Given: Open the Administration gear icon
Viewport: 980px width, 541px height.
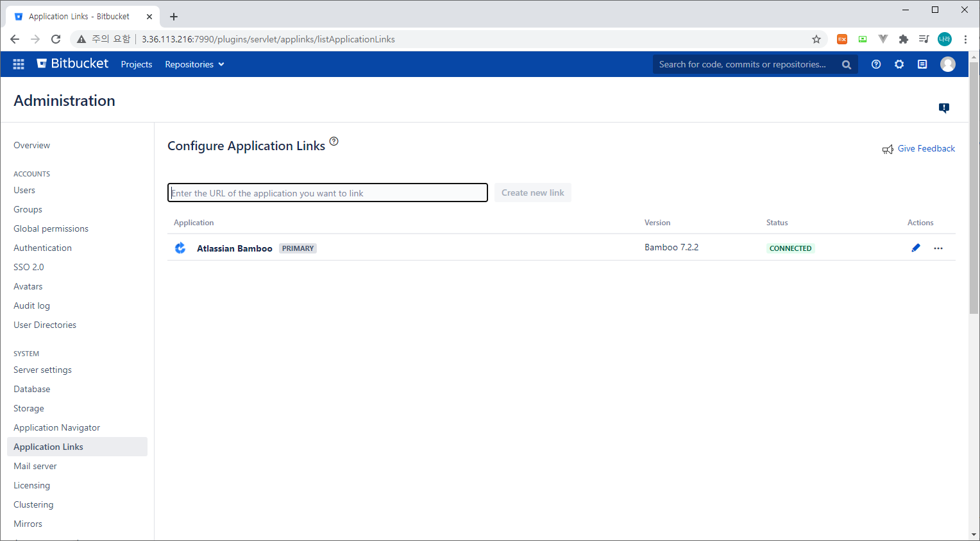Looking at the screenshot, I should click(x=899, y=64).
